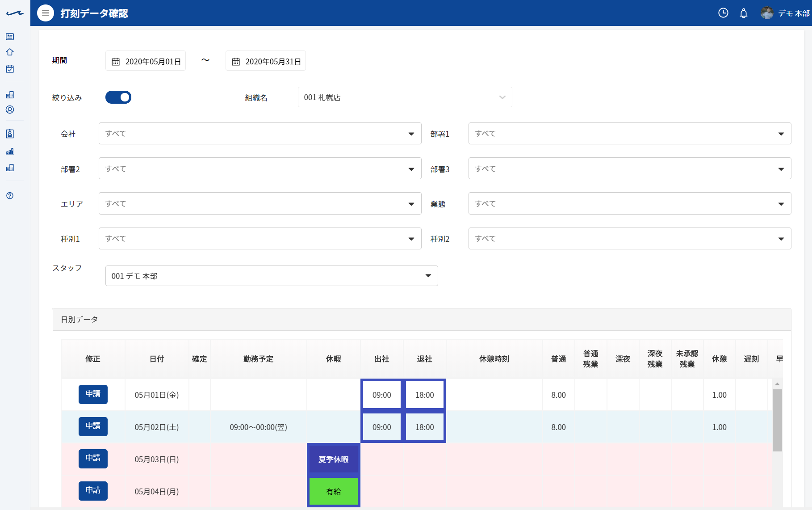Click the 打刻データ確認 page title
812x510 pixels.
[94, 13]
